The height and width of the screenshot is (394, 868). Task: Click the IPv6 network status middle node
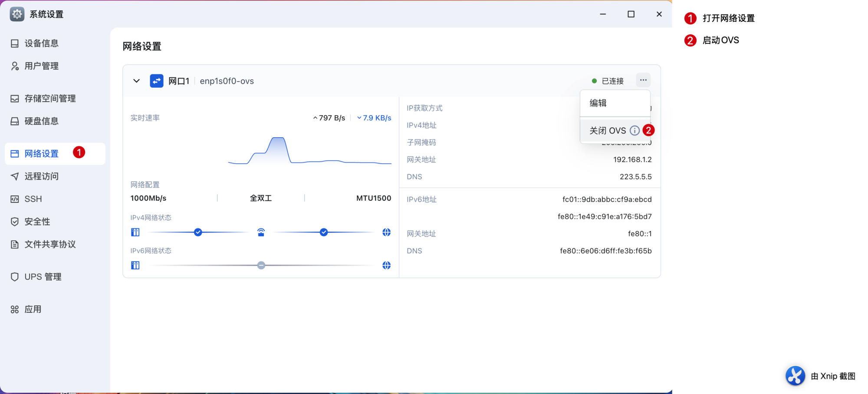(x=261, y=265)
